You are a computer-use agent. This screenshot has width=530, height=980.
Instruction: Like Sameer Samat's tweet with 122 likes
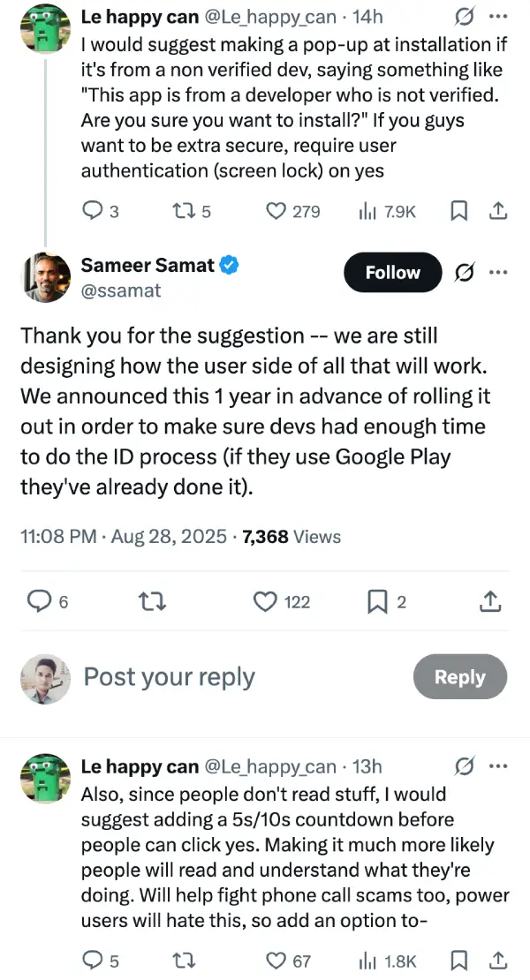[281, 601]
